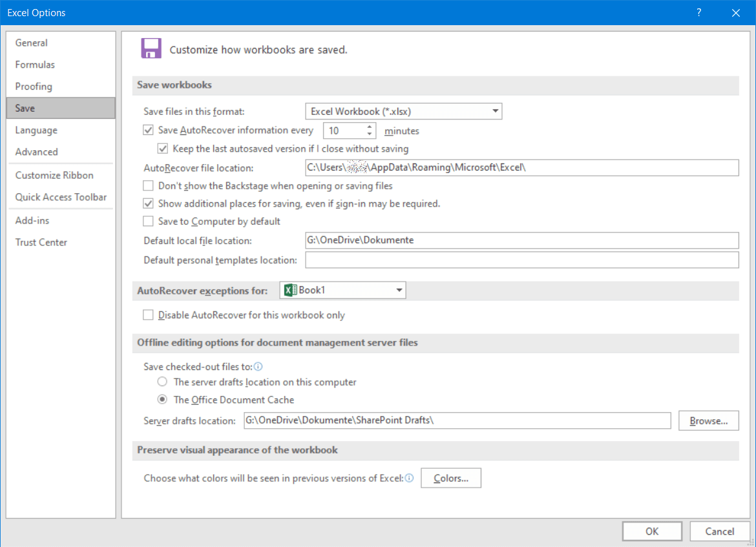Click the purple floppy disk save icon

tap(151, 48)
